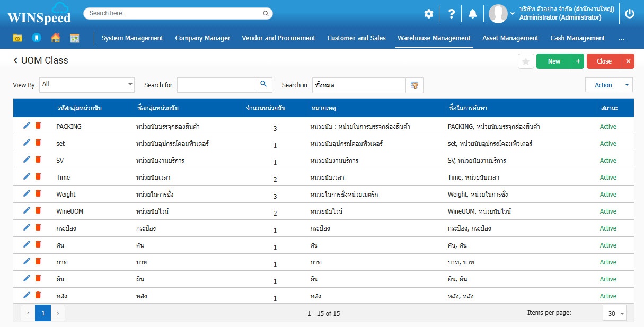Open the Search in field picker icon
The width and height of the screenshot is (644, 327).
coord(414,85)
